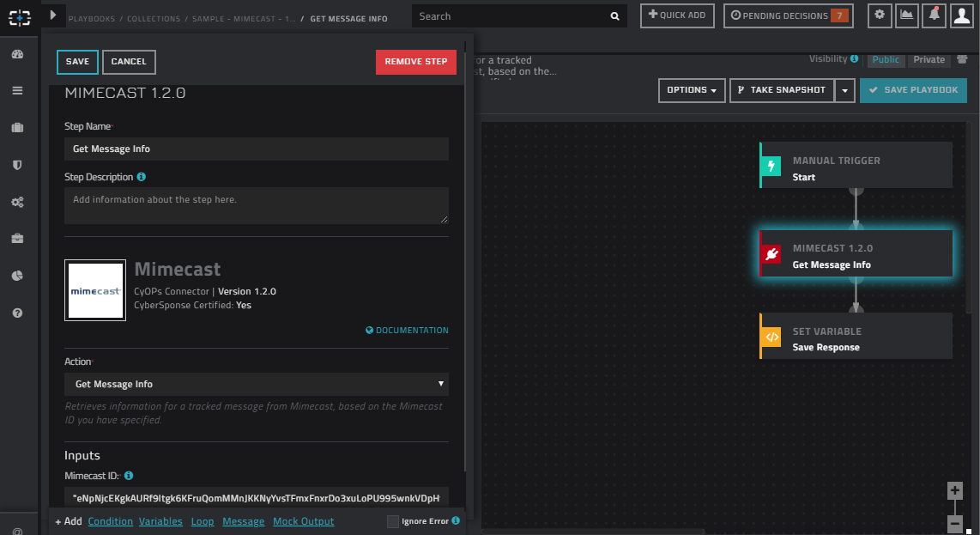Screen dimensions: 980x535
Task: Click the Remove Step button
Action: tap(415, 62)
